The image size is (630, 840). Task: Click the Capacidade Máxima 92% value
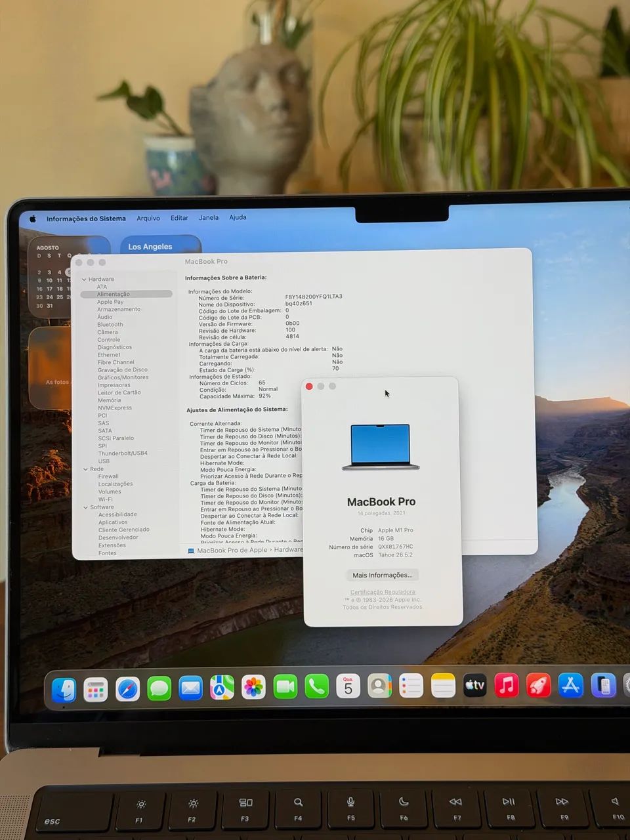[x=264, y=396]
